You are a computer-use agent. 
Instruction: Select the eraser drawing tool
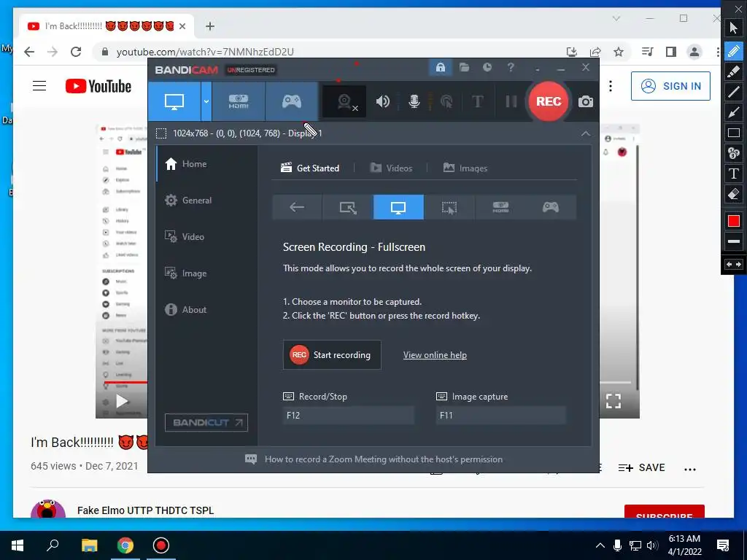pyautogui.click(x=734, y=194)
